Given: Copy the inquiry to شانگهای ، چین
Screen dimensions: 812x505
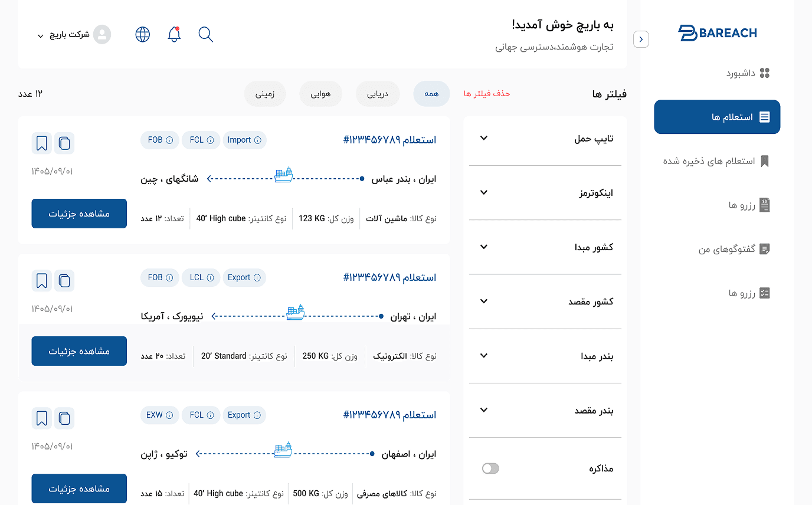Looking at the screenshot, I should (x=64, y=143).
